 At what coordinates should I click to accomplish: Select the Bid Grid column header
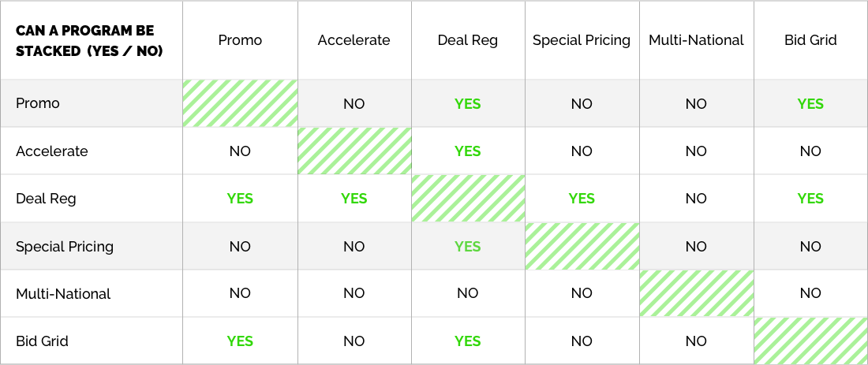810,40
